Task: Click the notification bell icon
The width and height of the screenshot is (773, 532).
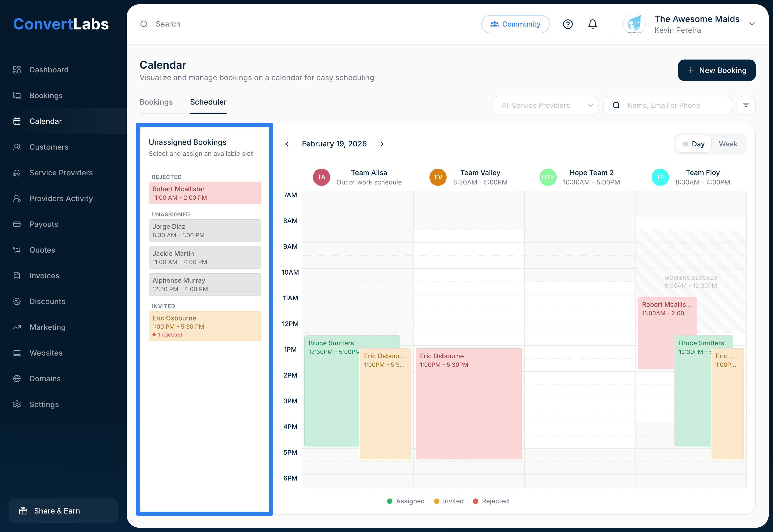Action: tap(592, 24)
